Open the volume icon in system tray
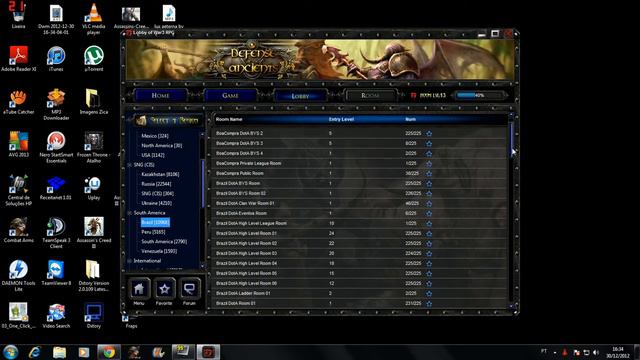 coord(596,352)
